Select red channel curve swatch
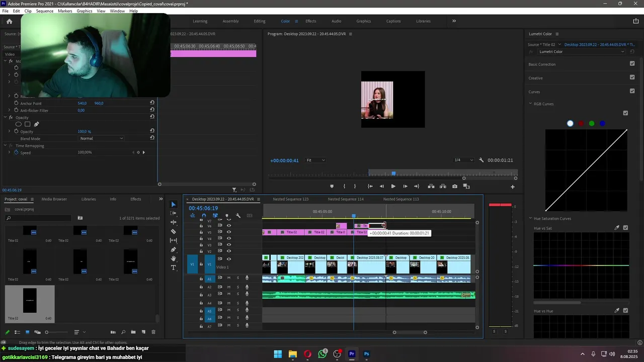This screenshot has height=362, width=644. 581,123
